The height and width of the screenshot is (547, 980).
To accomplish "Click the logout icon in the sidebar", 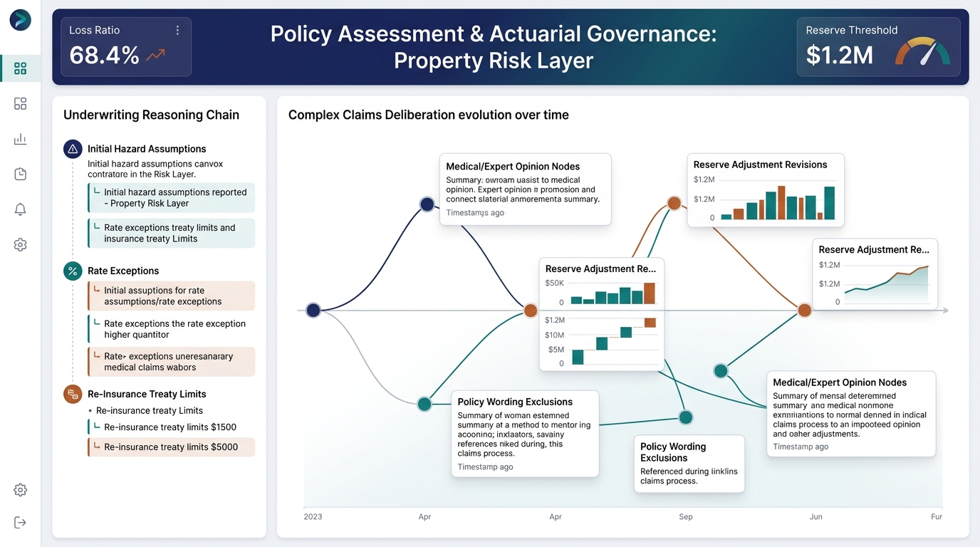I will coord(20,523).
